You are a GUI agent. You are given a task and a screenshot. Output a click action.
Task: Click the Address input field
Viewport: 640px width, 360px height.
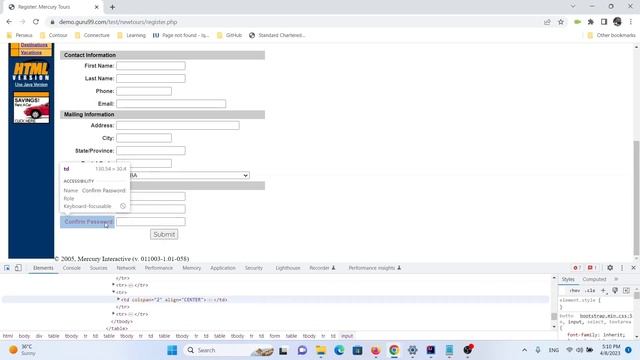click(x=178, y=125)
